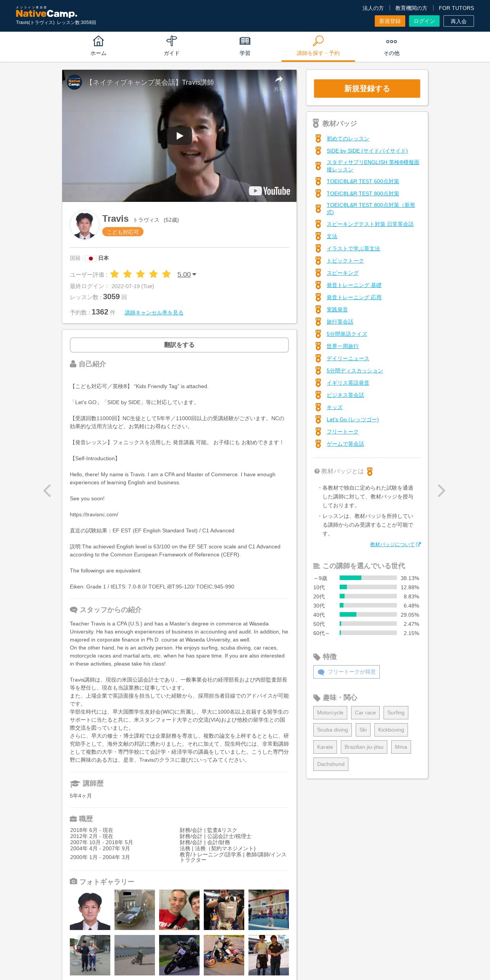The image size is (490, 980).
Task: Select the 講師を探す・予約 magnifier icon
Action: click(x=318, y=41)
